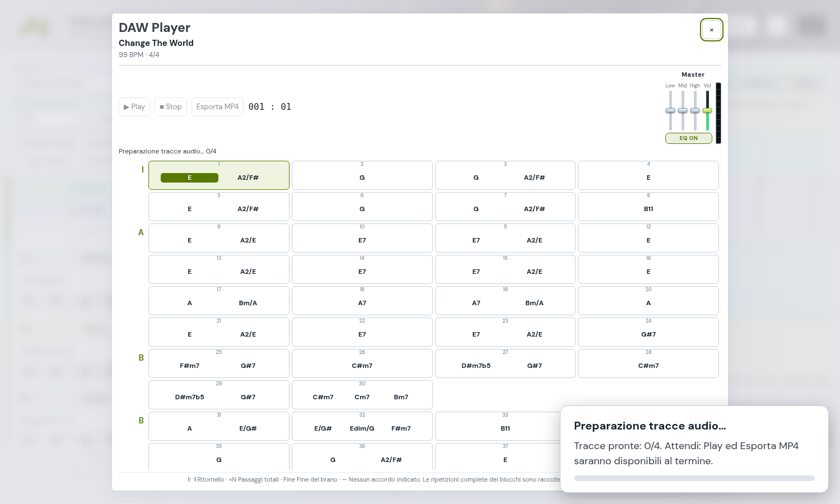This screenshot has width=840, height=504.
Task: Click the D#m7b5 chord in measure 27
Action: click(x=476, y=366)
